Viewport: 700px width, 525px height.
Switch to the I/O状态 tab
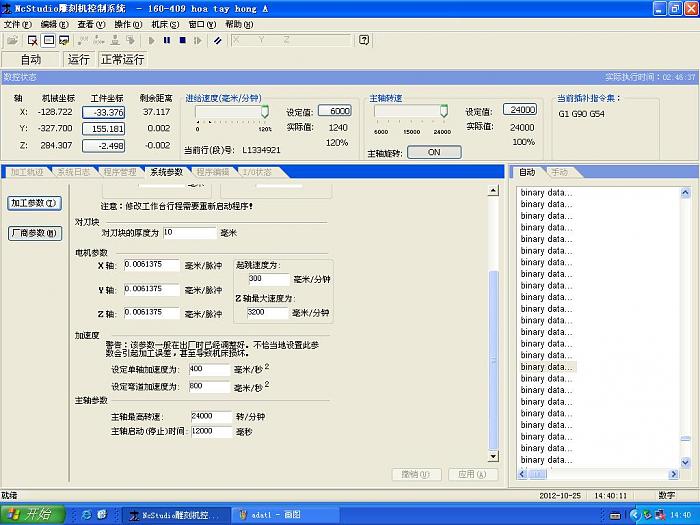click(258, 172)
